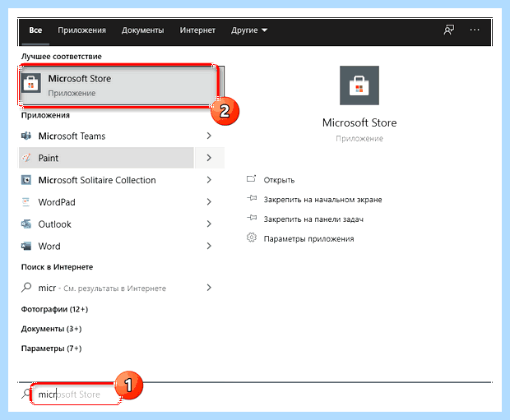510x420 pixels.
Task: Show Фотографии (12+) results
Action: (x=54, y=309)
